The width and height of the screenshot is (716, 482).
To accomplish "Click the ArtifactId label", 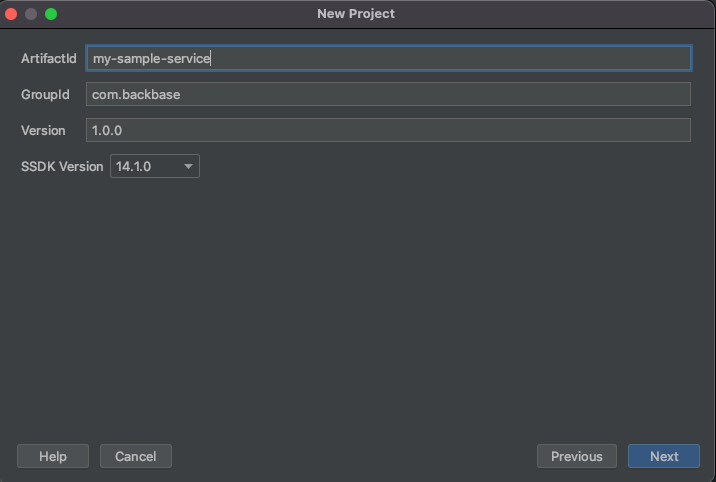I will [x=49, y=58].
